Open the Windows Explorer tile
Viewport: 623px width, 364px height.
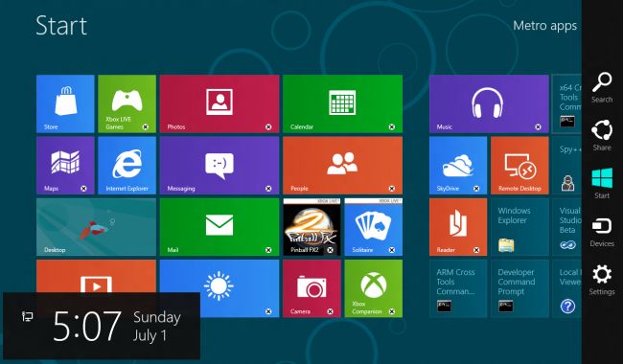(519, 227)
